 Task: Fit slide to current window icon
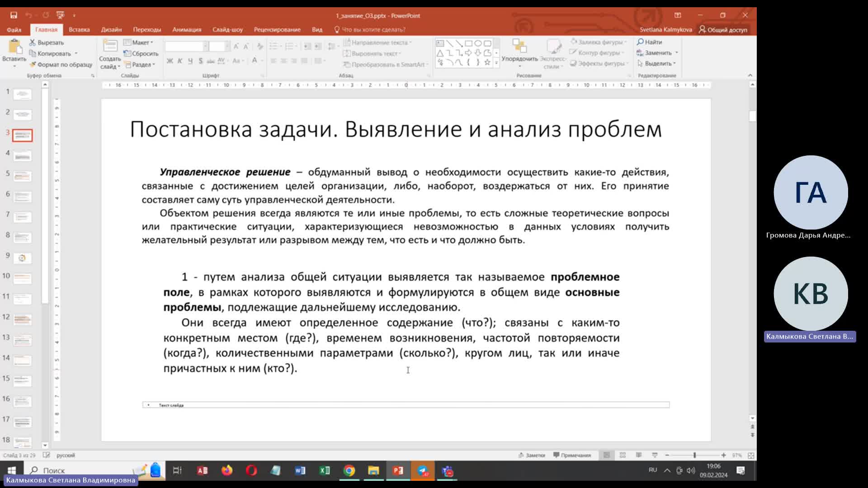[751, 455]
